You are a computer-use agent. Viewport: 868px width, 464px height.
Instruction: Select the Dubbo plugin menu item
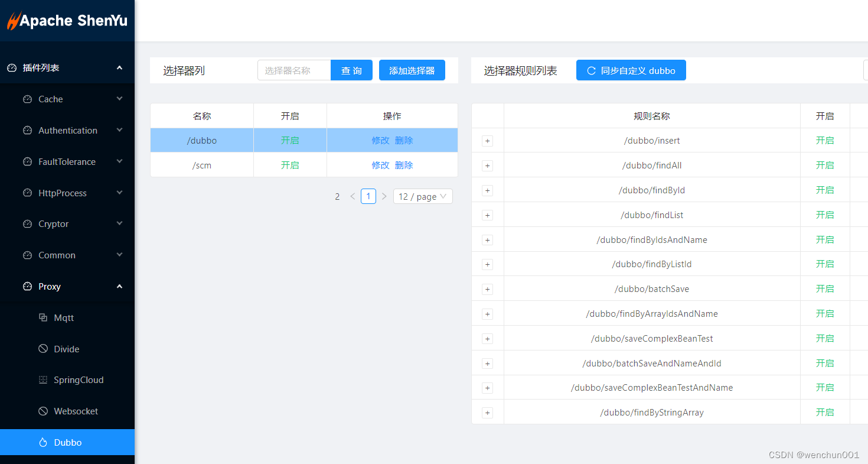click(67, 442)
